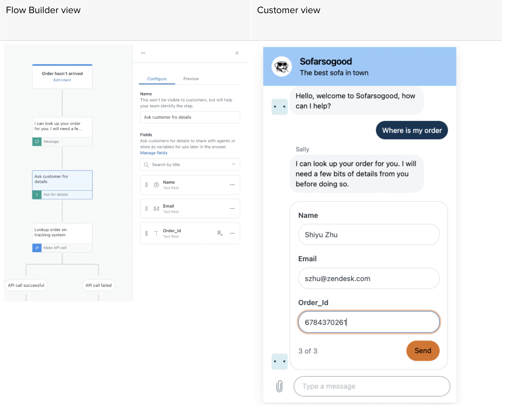Click the envelope icon on the Email field
The width and height of the screenshot is (505, 420).
click(x=156, y=208)
